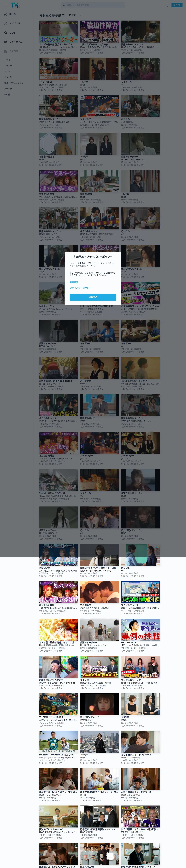This screenshot has height=868, width=186.
Task: Open 中島知子のおんせんさんぽ thumbnail
Action: pyautogui.click(x=59, y=480)
